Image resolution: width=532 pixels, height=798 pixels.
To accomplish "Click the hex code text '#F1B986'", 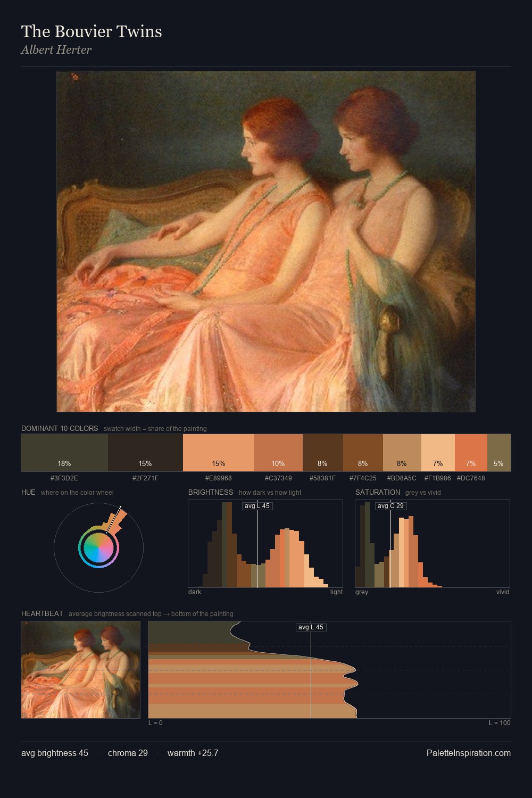I will point(438,478).
